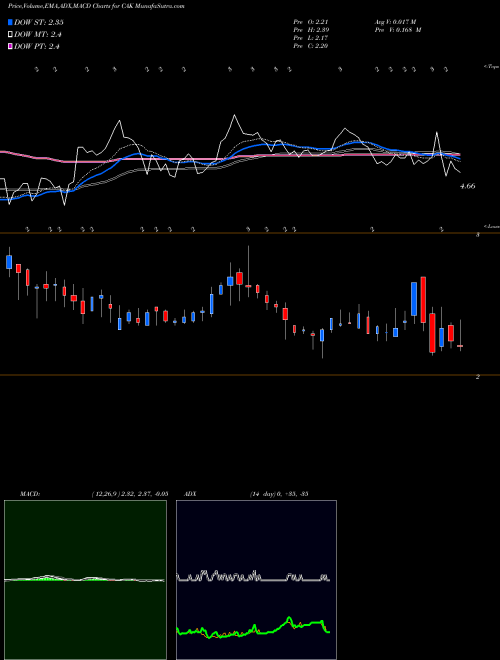Image resolution: width=500 pixels, height=660 pixels.
Task: Click the 'Pre O: 2.21' open value
Action: [x=311, y=22]
